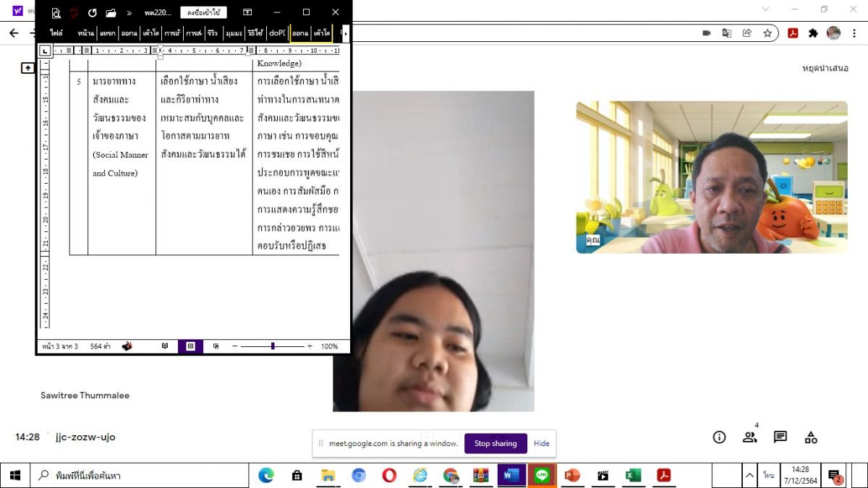
Task: Open the Meet chat panel
Action: click(780, 437)
